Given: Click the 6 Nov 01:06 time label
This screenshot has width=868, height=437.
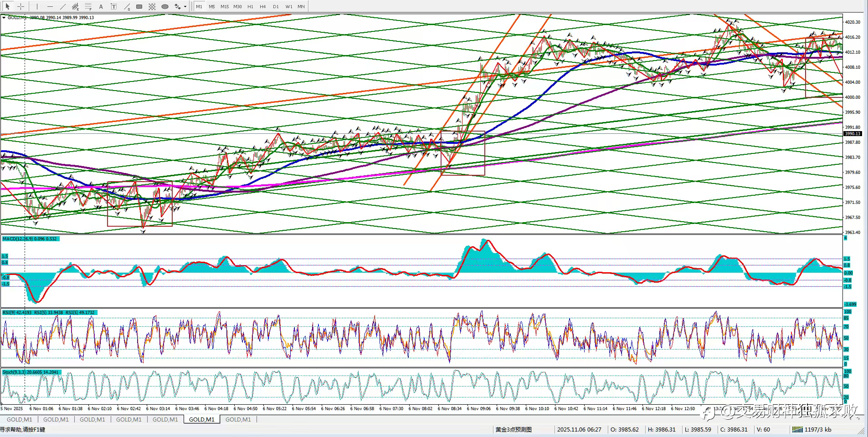Looking at the screenshot, I should (x=41, y=408).
